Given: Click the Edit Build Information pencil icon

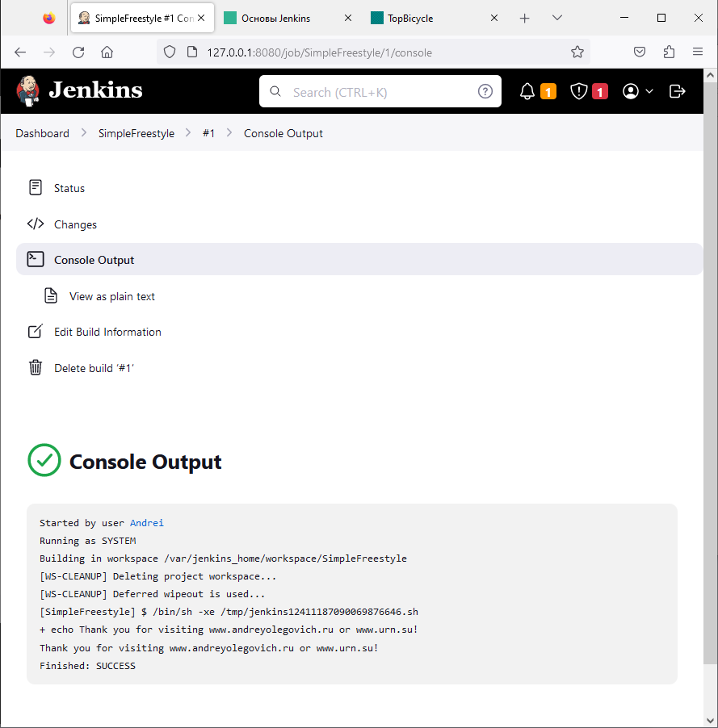Looking at the screenshot, I should pyautogui.click(x=36, y=331).
